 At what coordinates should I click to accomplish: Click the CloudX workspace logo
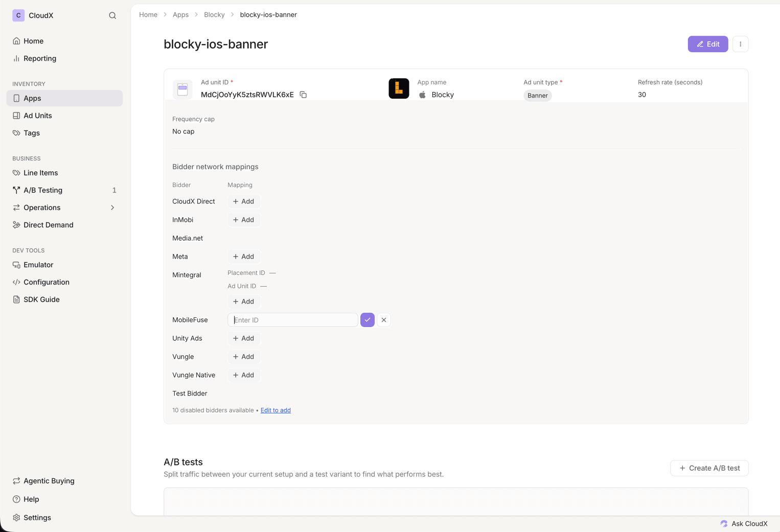pyautogui.click(x=18, y=15)
